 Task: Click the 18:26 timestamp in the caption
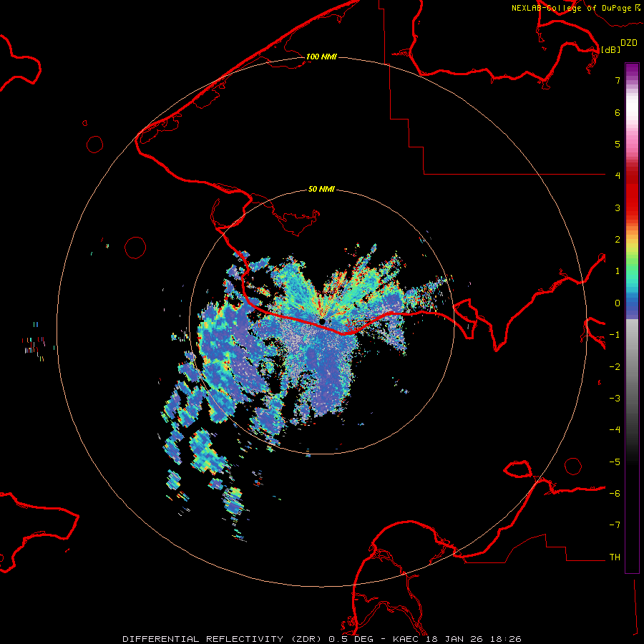[504, 639]
